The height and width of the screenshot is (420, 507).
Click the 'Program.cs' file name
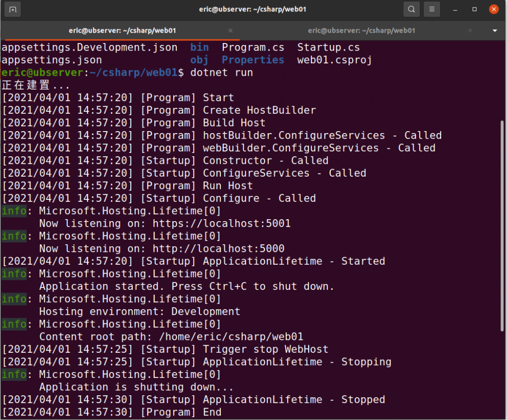(x=253, y=47)
